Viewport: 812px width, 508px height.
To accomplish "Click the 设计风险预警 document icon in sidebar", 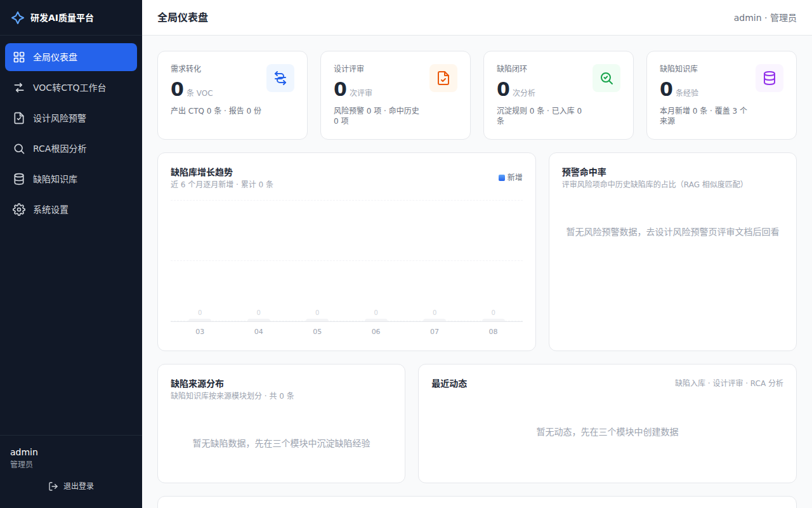I will (19, 118).
